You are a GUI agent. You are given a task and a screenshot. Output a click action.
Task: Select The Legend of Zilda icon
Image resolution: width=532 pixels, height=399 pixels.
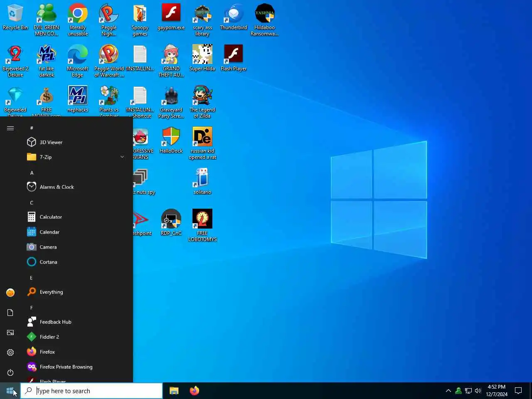202,102
